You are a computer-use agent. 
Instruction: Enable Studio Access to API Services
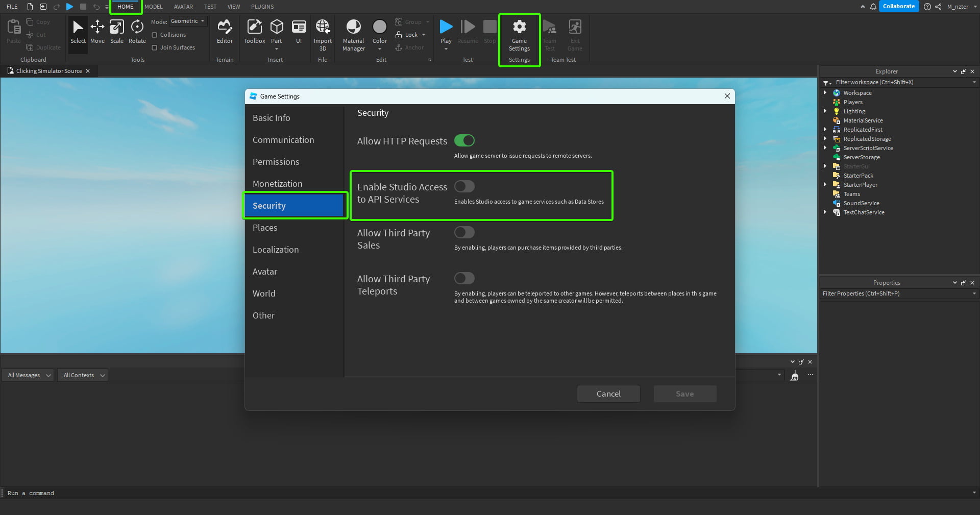click(x=464, y=186)
